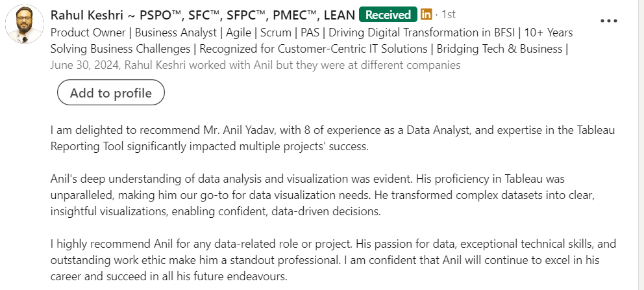
Task: Click the green Received badge
Action: [388, 14]
